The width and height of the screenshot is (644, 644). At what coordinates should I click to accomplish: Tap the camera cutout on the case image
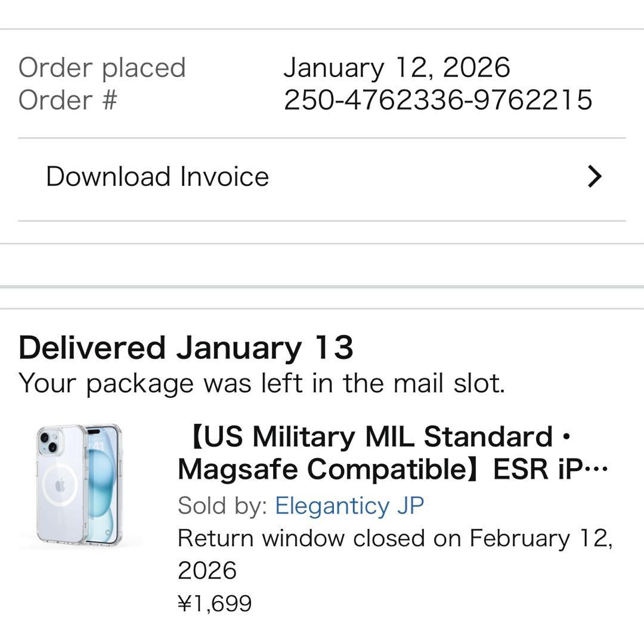click(49, 442)
